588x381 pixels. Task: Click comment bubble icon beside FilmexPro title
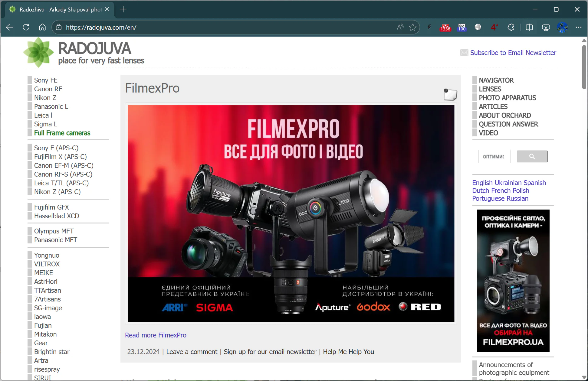pyautogui.click(x=450, y=94)
